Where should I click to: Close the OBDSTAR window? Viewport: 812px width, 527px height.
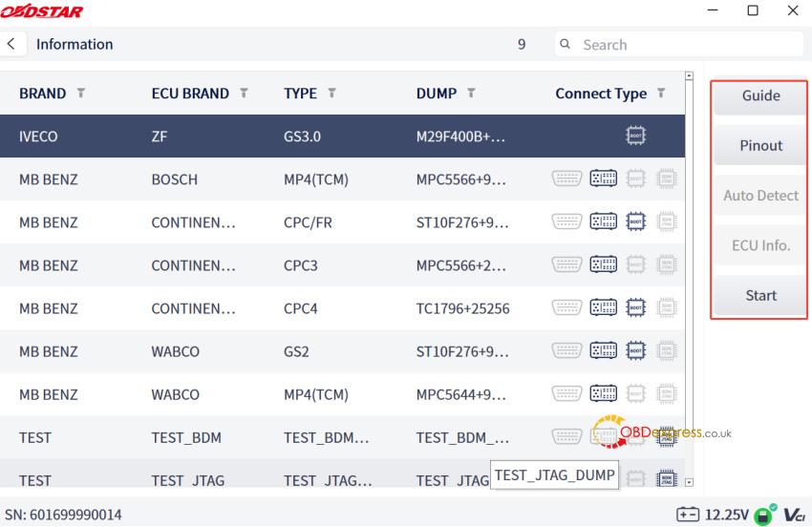tap(793, 11)
